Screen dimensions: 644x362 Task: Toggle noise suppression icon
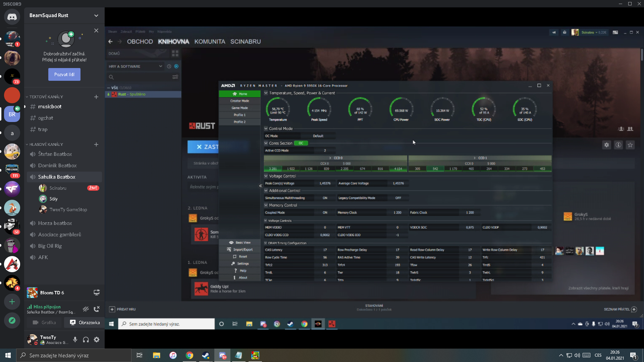pyautogui.click(x=86, y=309)
